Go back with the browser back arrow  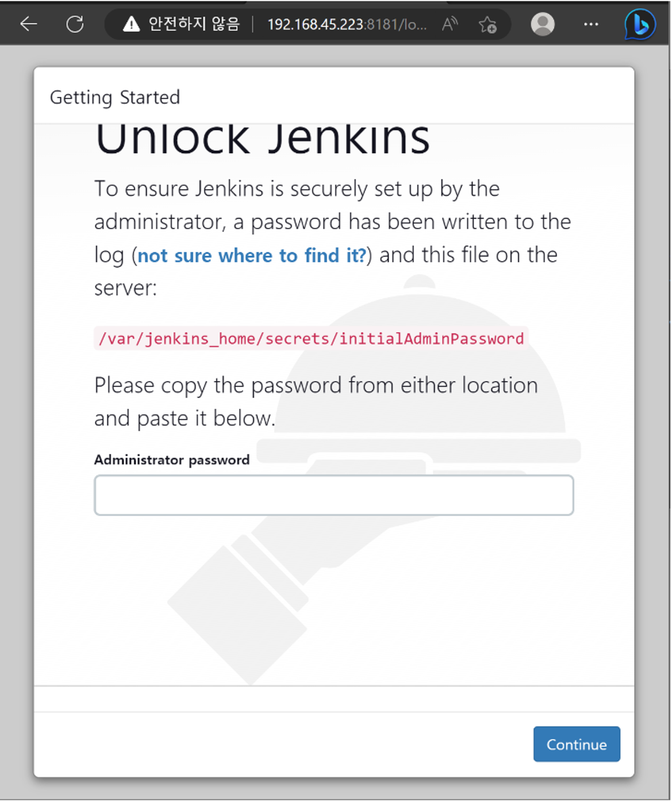click(x=29, y=24)
